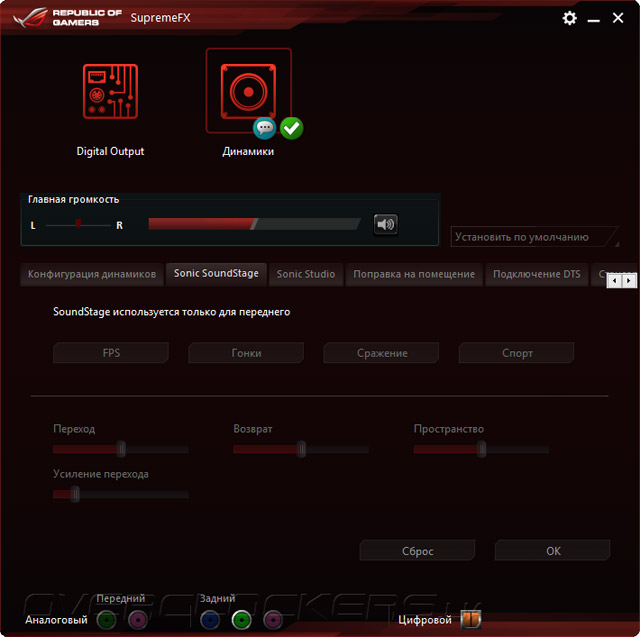This screenshot has width=640, height=637.
Task: Open the Подключение DTS tab
Action: click(537, 274)
